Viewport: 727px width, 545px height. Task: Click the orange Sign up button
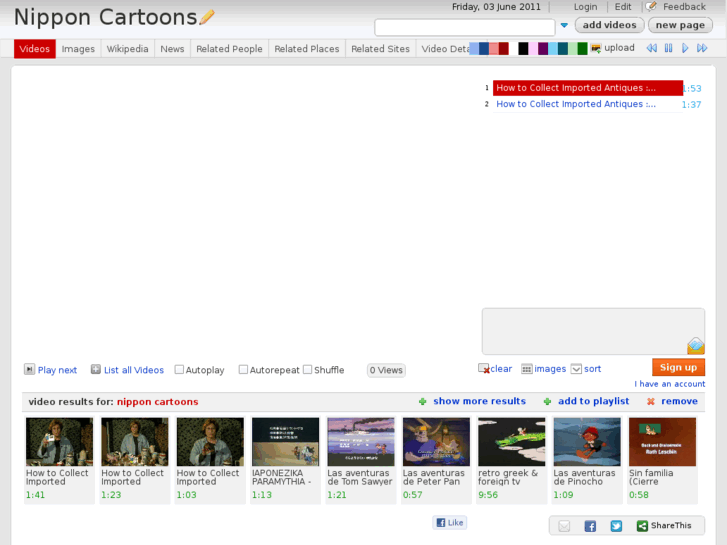(x=678, y=367)
